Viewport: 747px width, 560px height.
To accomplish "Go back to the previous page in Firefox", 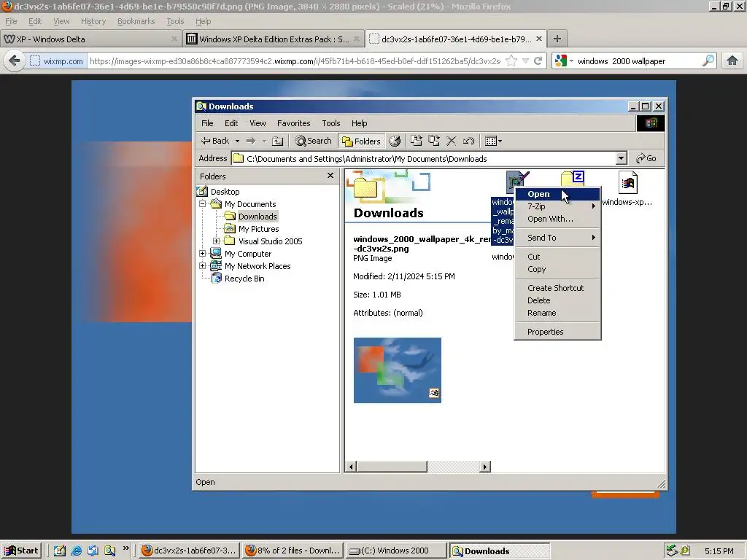I will point(15,61).
